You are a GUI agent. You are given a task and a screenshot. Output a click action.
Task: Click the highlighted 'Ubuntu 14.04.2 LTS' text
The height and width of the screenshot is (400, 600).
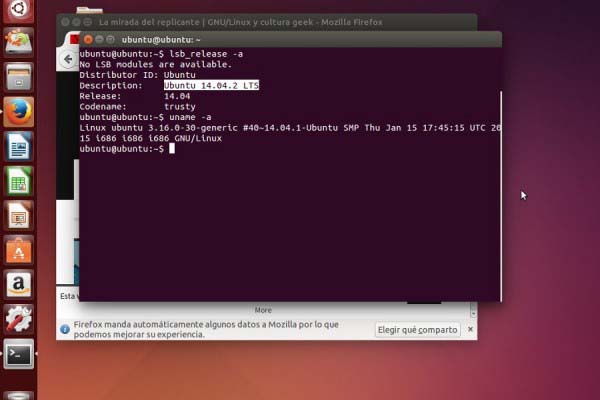[211, 85]
